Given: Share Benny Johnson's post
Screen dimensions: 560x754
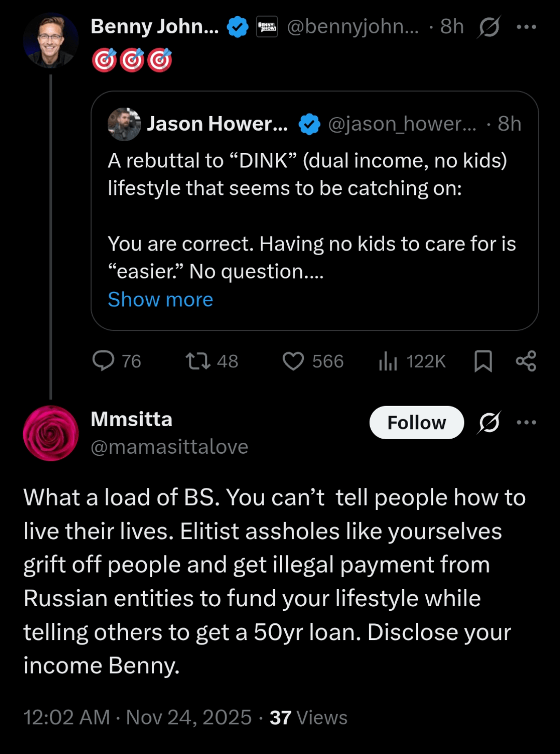Looking at the screenshot, I should pos(526,361).
